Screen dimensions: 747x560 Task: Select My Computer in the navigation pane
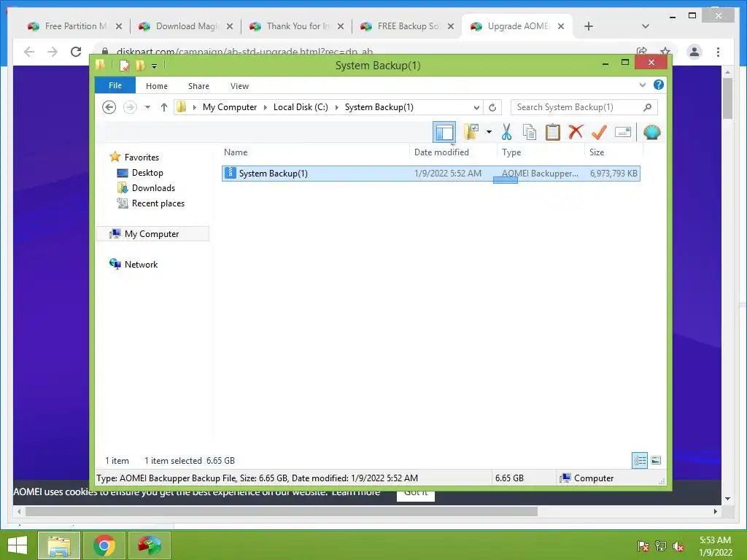152,234
